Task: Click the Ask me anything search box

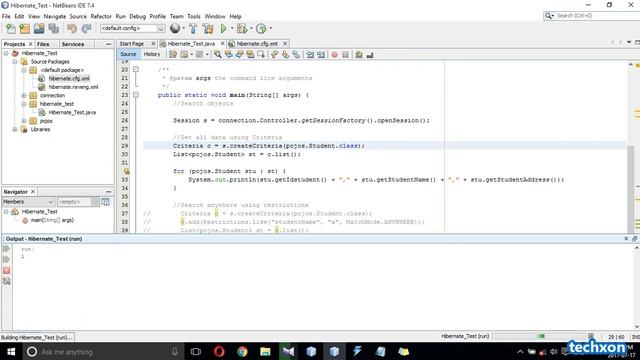Action: 102,351
